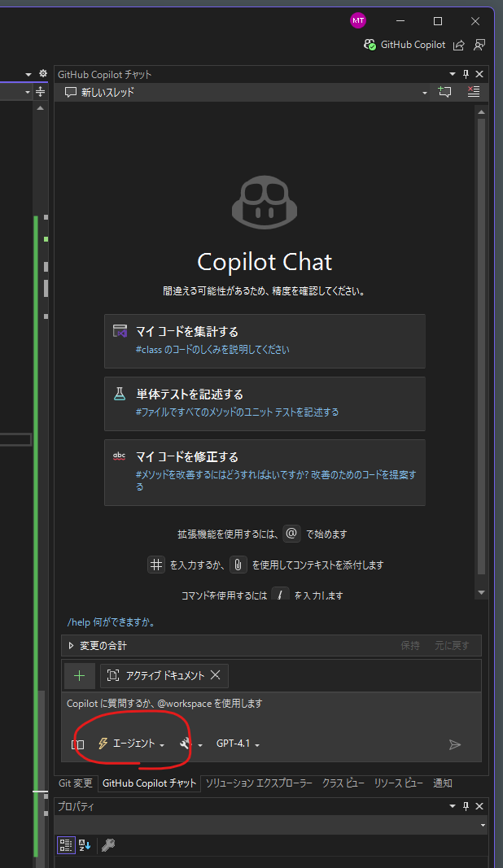
Task: Open the GitHub Copilot status button
Action: (405, 45)
